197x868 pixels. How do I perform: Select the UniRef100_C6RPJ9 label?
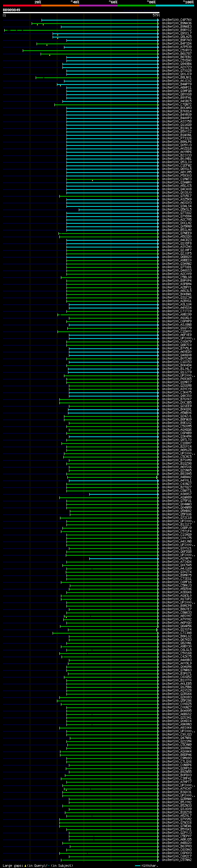(176, 528)
